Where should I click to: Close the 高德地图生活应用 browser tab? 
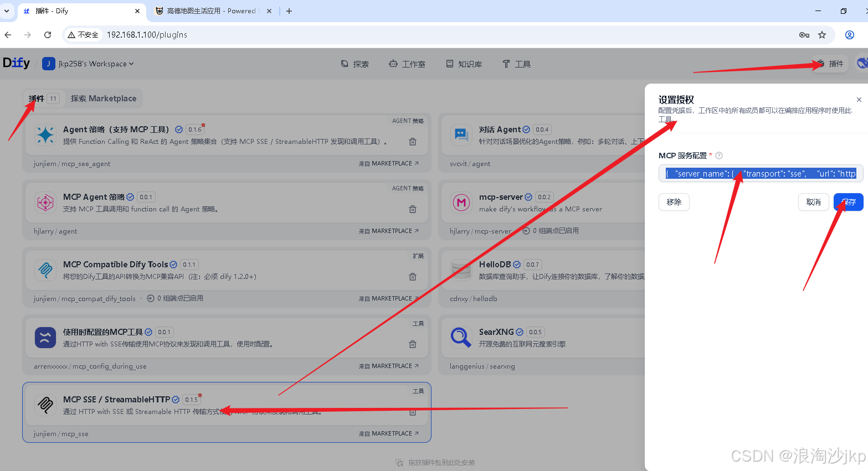tap(269, 11)
